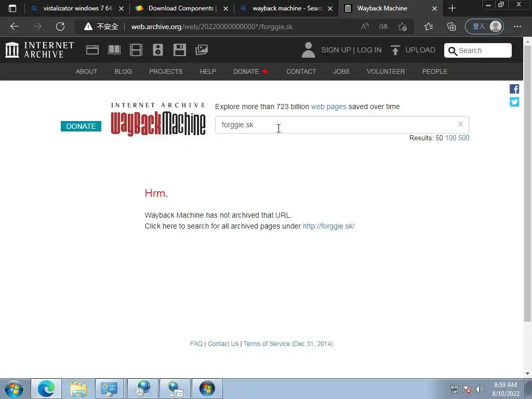Open Read aloud in address bar
532x399 pixels.
365,26
